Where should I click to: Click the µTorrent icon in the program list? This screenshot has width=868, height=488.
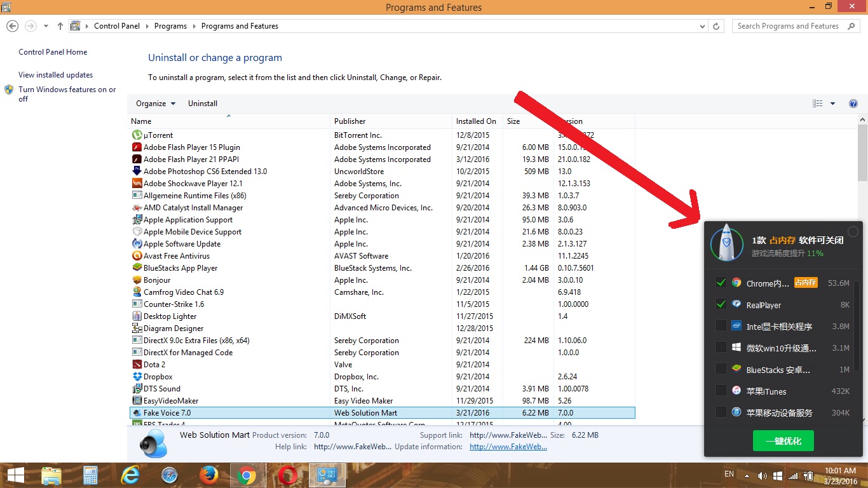(137, 135)
